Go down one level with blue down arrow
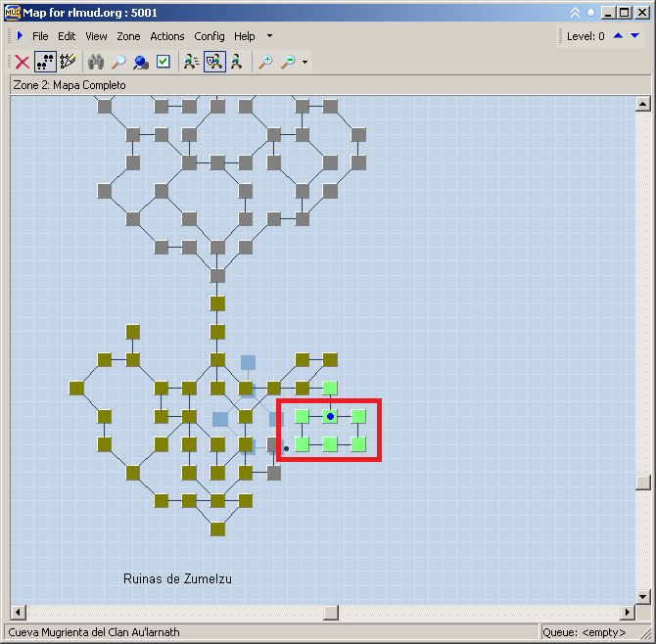The width and height of the screenshot is (656, 644). click(x=634, y=36)
